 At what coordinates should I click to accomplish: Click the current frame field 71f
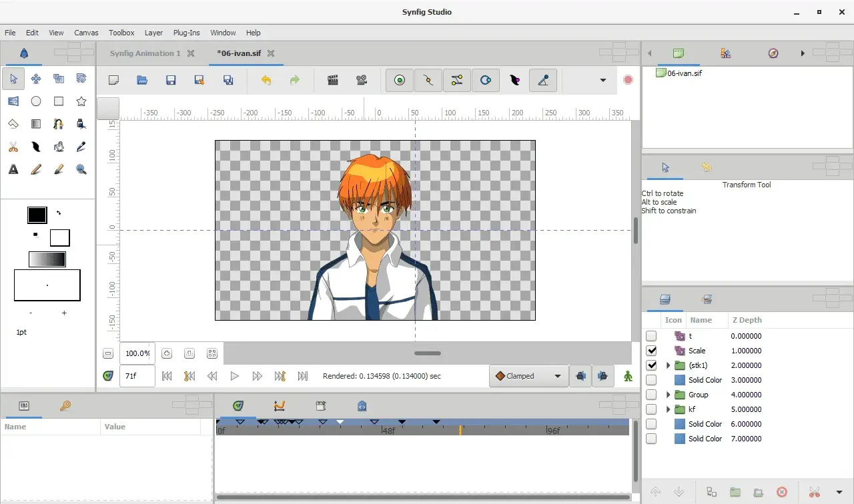[x=137, y=376]
